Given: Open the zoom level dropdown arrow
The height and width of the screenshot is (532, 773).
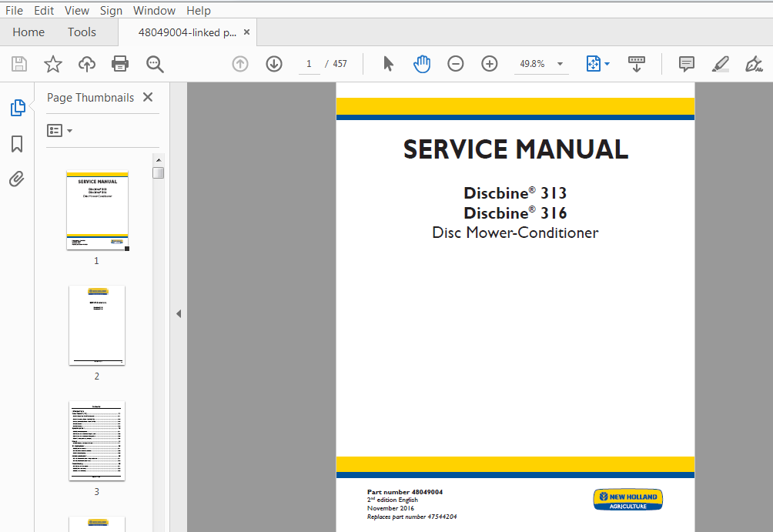Looking at the screenshot, I should [x=560, y=64].
